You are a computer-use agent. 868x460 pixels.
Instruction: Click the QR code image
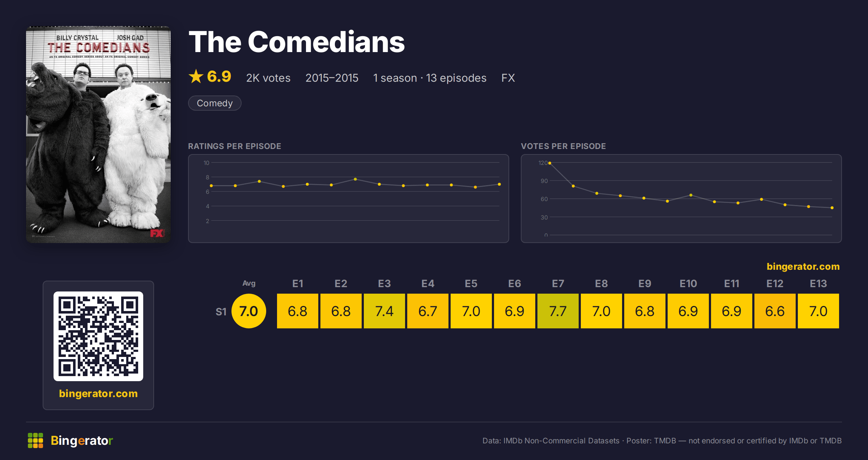point(98,336)
